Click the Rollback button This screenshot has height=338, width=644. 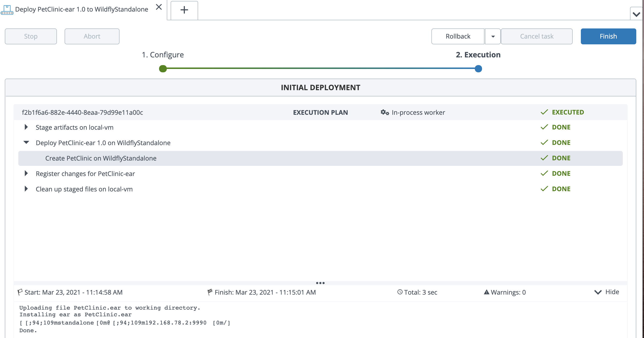458,36
